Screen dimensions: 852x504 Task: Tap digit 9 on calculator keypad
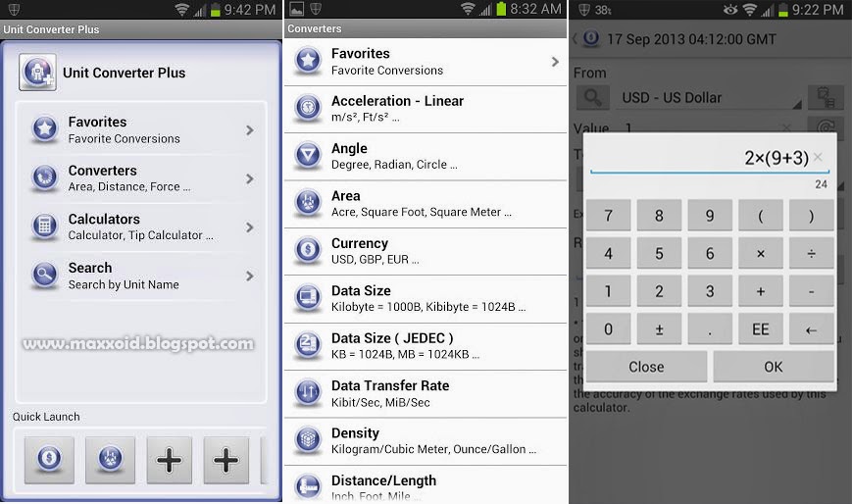(x=710, y=216)
